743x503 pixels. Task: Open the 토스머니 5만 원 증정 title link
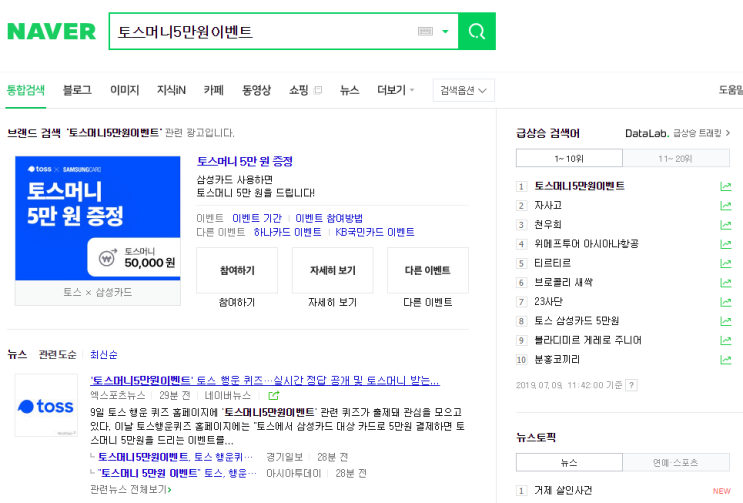(245, 162)
